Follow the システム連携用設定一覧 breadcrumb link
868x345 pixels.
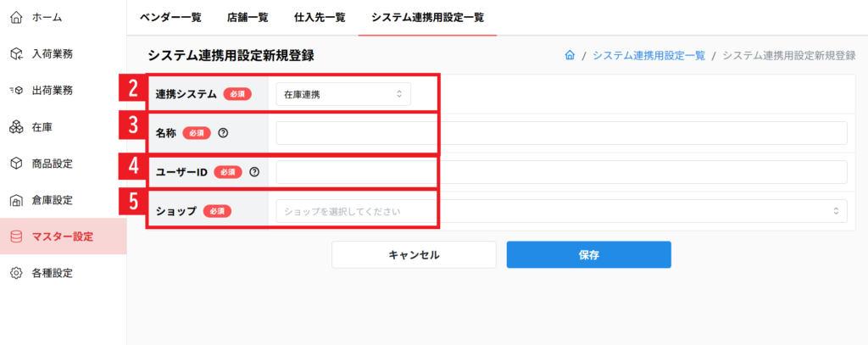click(648, 56)
